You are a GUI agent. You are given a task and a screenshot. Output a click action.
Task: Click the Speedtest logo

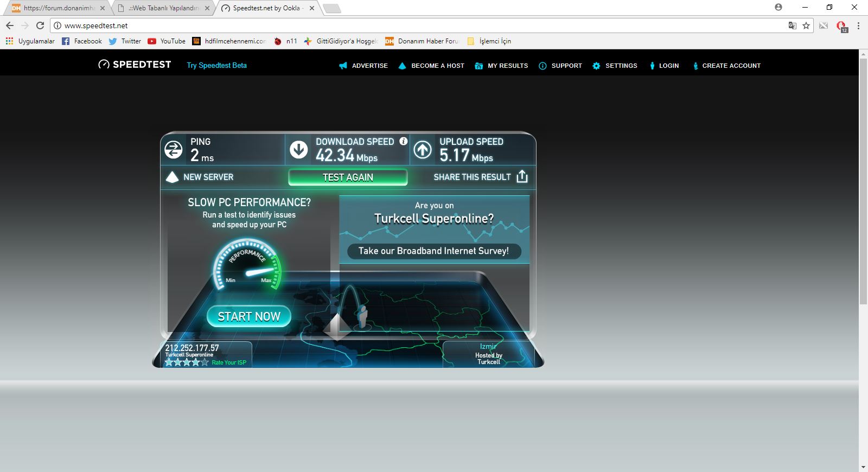click(135, 65)
